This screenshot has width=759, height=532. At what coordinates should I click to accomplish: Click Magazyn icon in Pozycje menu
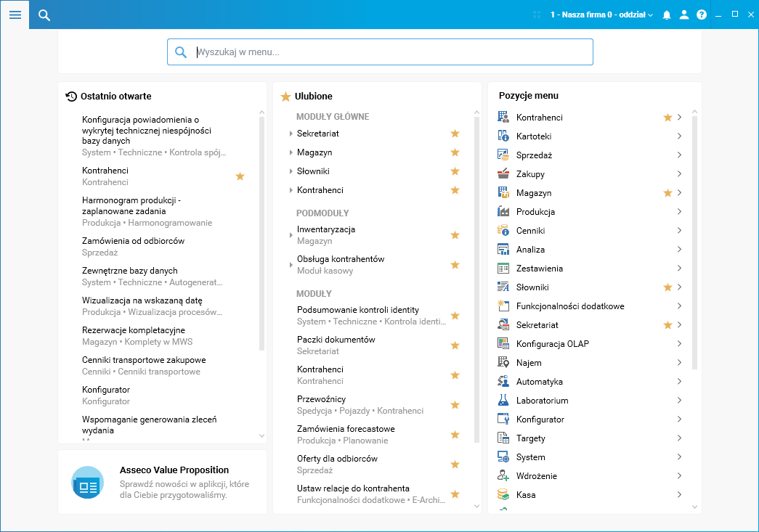(503, 192)
